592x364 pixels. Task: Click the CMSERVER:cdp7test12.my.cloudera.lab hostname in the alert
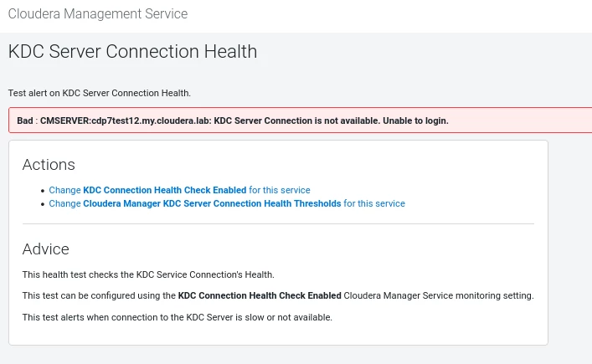coord(126,120)
